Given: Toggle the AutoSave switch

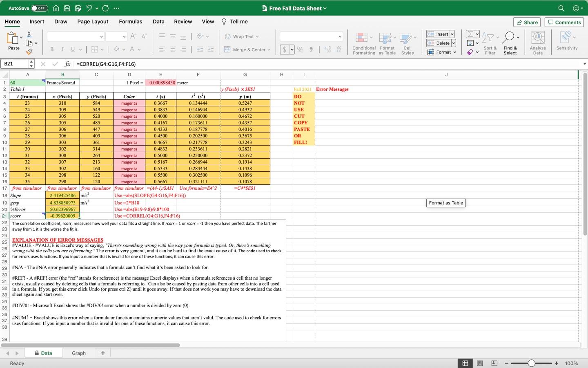Looking at the screenshot, I should pyautogui.click(x=40, y=8).
